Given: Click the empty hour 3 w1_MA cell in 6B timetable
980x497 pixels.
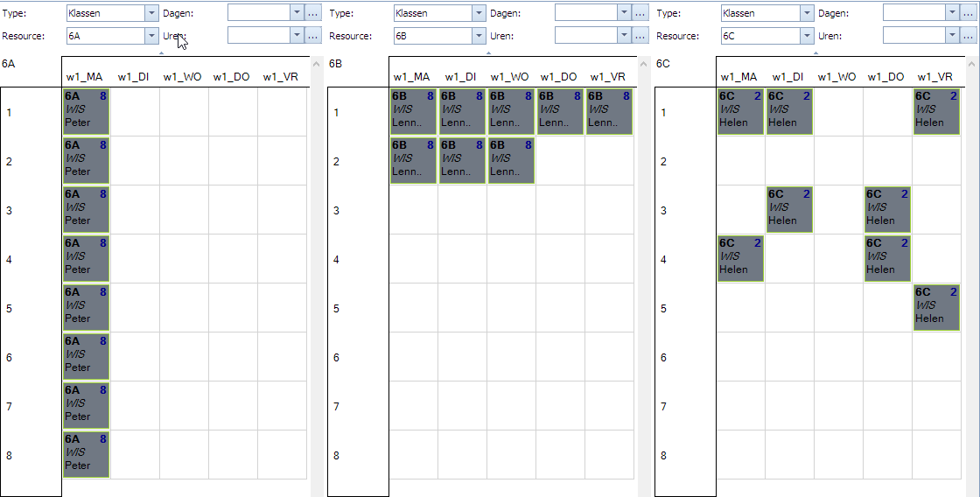Looking at the screenshot, I should 413,209.
